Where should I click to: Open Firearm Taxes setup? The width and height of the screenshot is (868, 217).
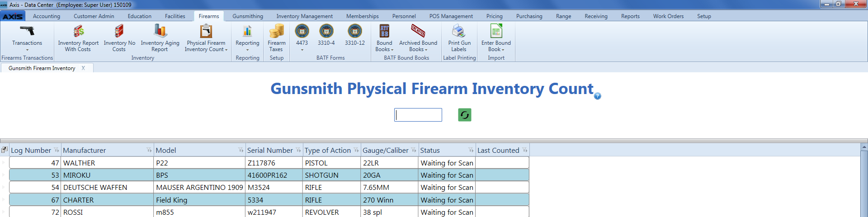[277, 38]
